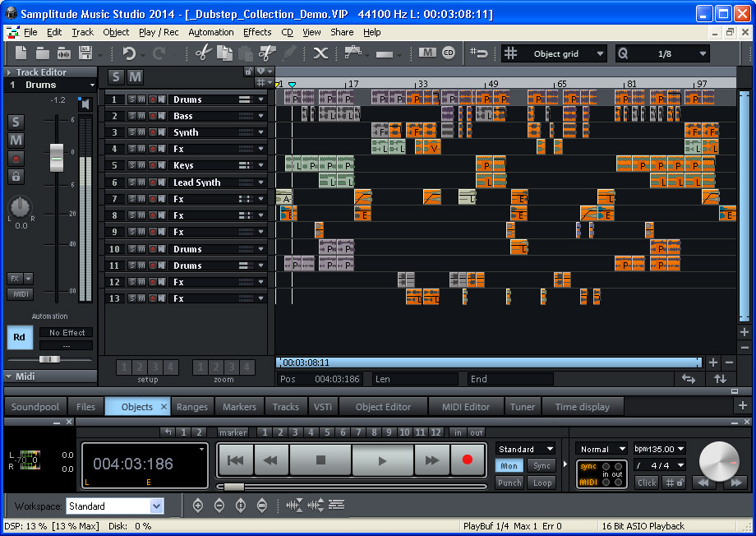Viewport: 756px width, 536px height.
Task: Enable Loop playback mode
Action: pos(542,483)
